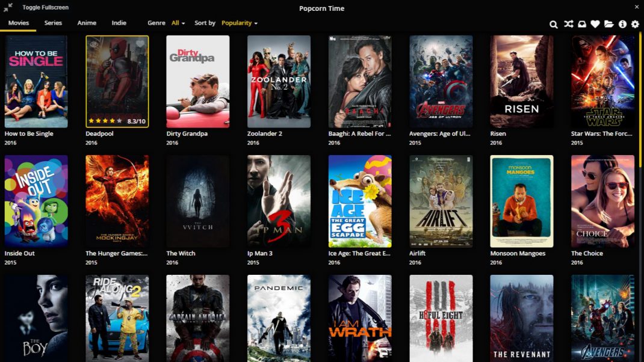Click the vertical scrollbar on right edge
Image resolution: width=644 pixels, height=362 pixels.
[x=640, y=100]
